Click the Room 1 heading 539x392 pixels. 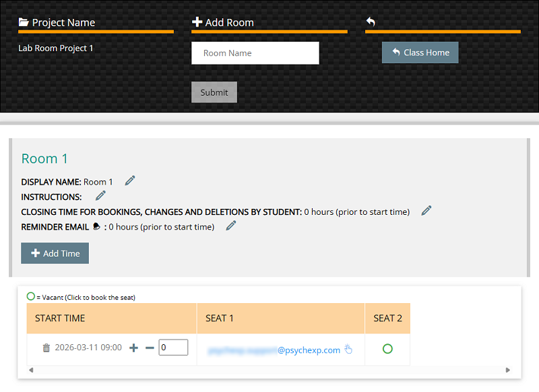(x=44, y=158)
